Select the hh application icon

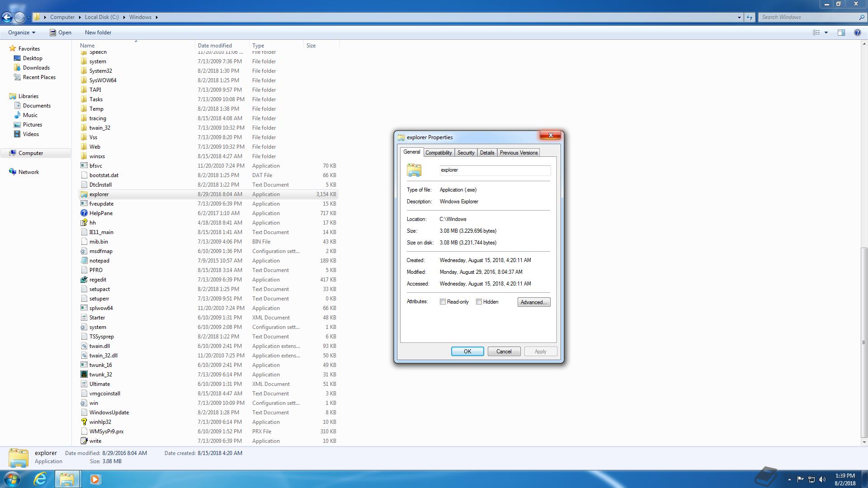click(x=84, y=223)
